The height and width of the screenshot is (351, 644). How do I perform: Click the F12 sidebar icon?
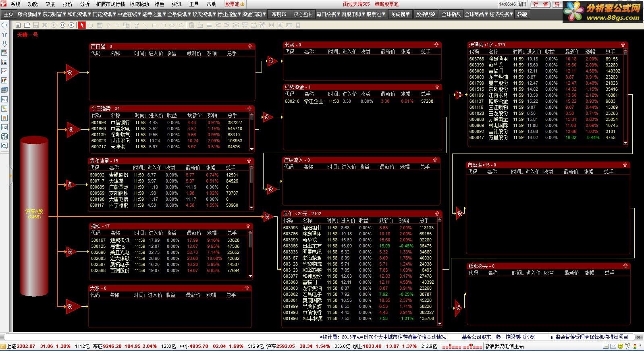click(4, 127)
